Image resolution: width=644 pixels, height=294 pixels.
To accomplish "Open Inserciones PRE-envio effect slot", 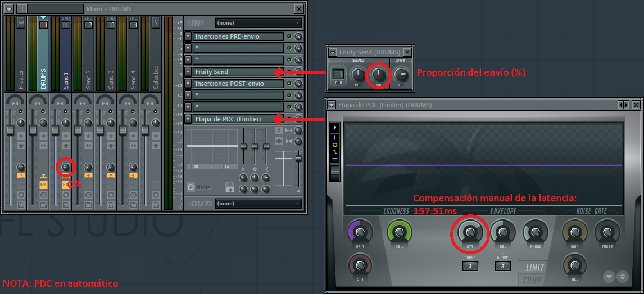I will point(238,36).
